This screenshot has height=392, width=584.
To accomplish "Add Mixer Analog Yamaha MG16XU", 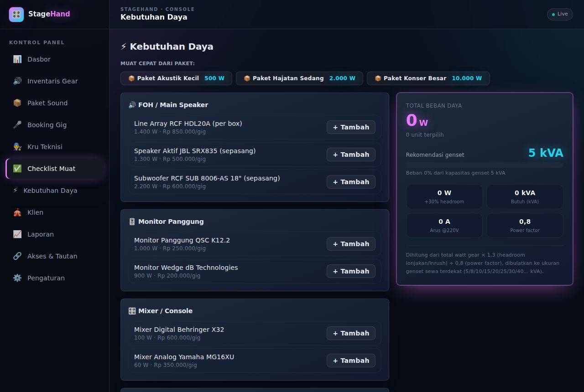I will tap(351, 361).
